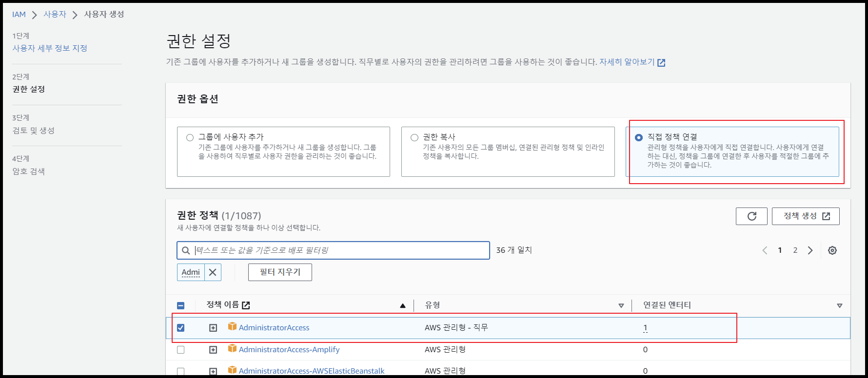
Task: Click the external link icon beside 자세히 알아보기
Action: [x=661, y=62]
